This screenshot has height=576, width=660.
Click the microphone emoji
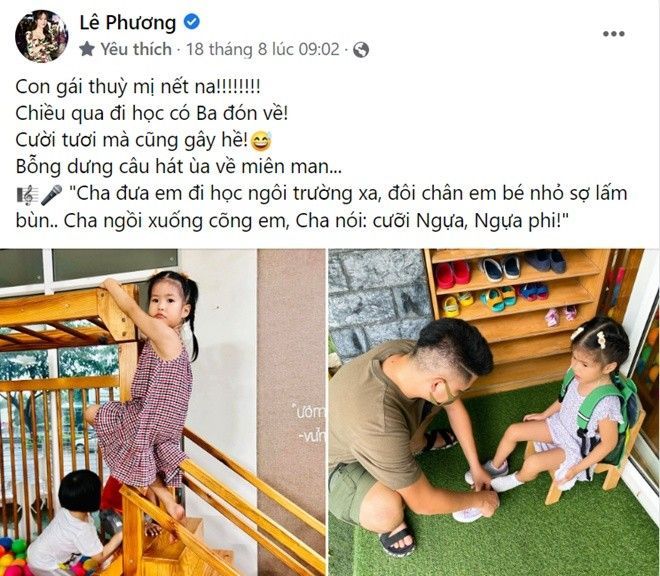(x=52, y=195)
